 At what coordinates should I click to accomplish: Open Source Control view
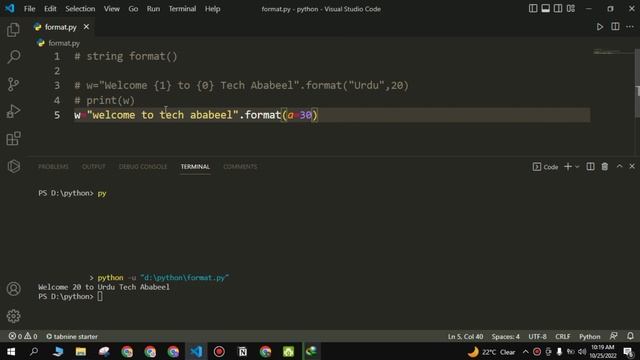(x=13, y=84)
